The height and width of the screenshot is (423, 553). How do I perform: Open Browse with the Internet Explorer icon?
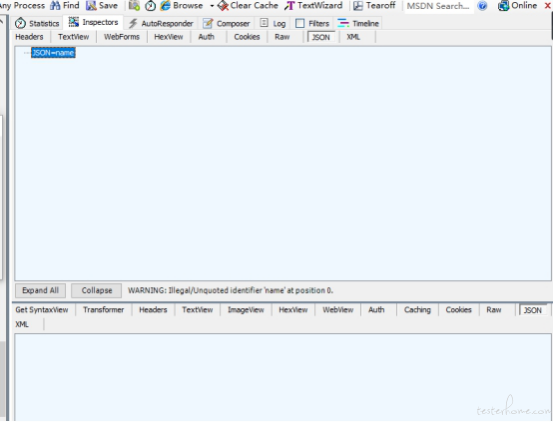(165, 6)
